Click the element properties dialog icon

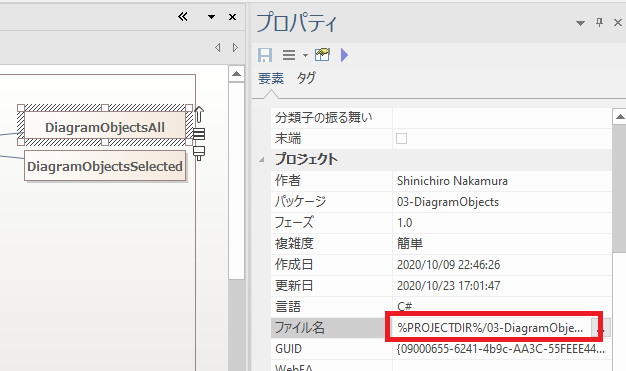point(322,54)
